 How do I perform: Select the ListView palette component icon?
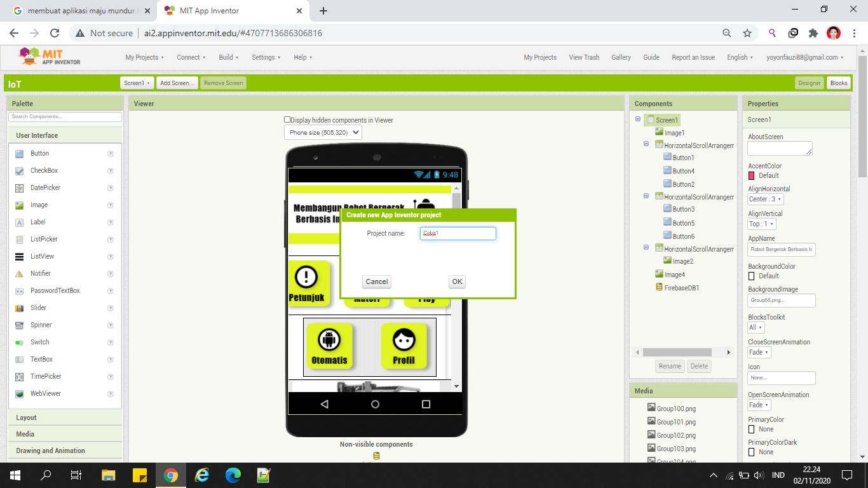(x=19, y=257)
